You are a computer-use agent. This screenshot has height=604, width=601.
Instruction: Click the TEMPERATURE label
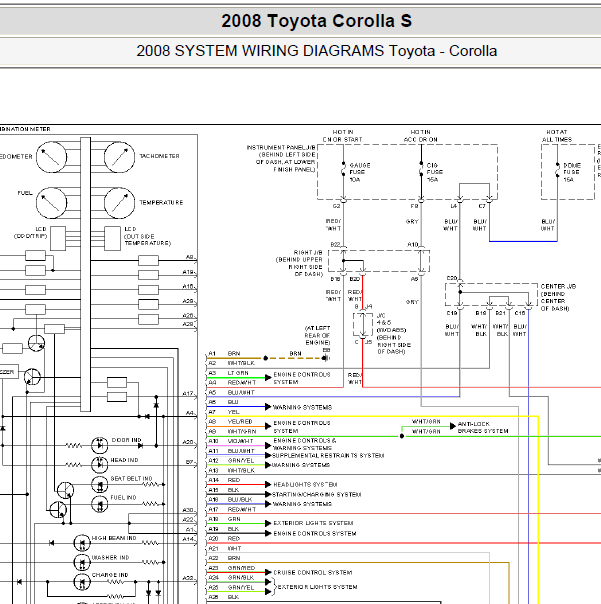(161, 203)
